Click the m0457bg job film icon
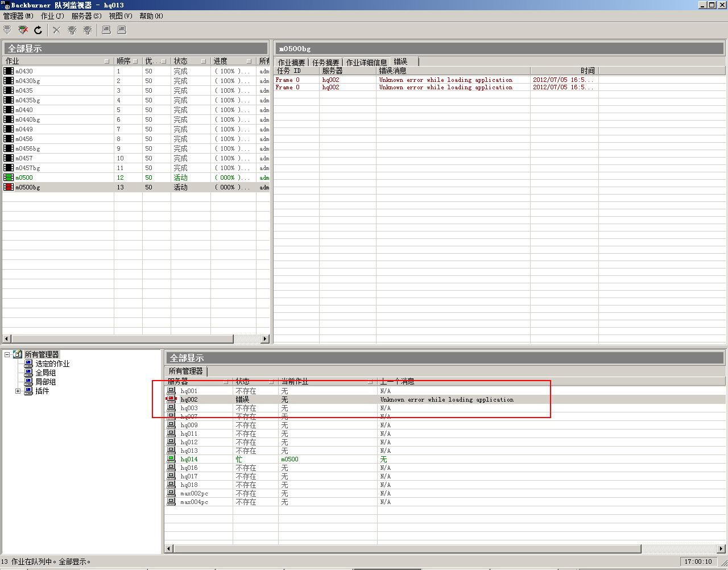 9,168
